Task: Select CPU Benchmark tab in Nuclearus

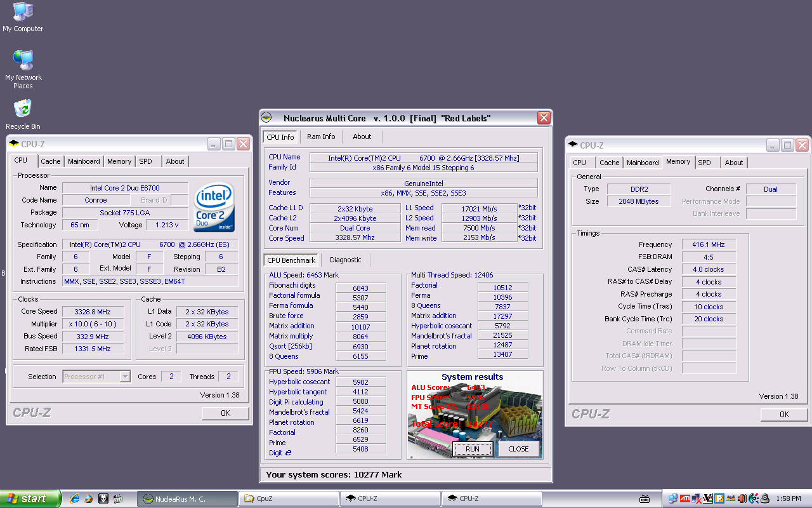Action: point(291,260)
